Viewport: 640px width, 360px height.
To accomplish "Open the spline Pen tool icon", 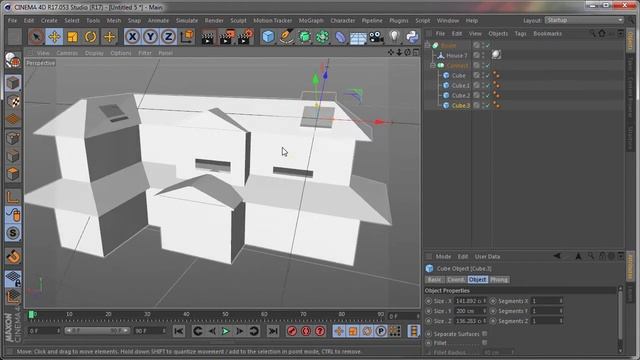I will click(286, 37).
